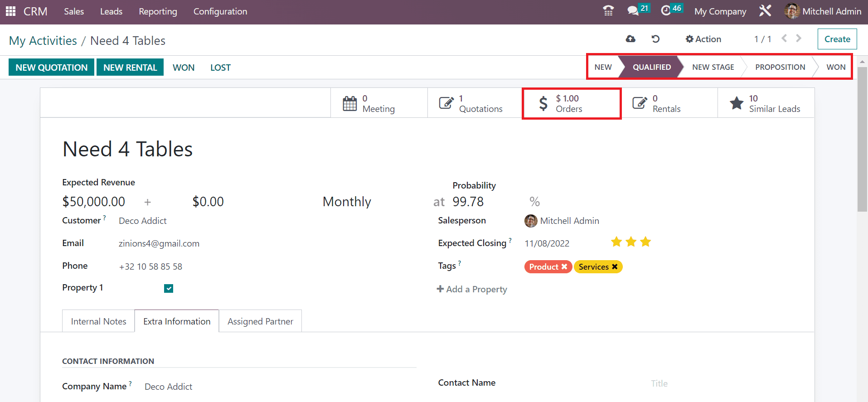Open the Action dropdown menu
Screen dimensions: 868x402
pos(703,39)
